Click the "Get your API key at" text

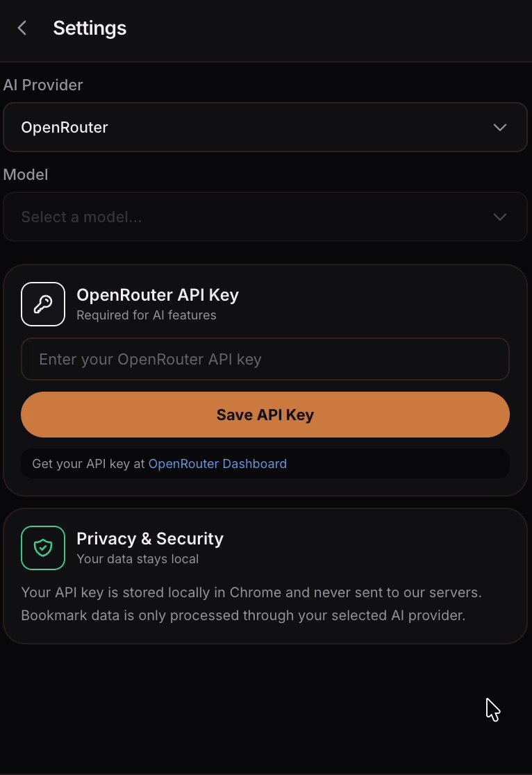tap(89, 464)
